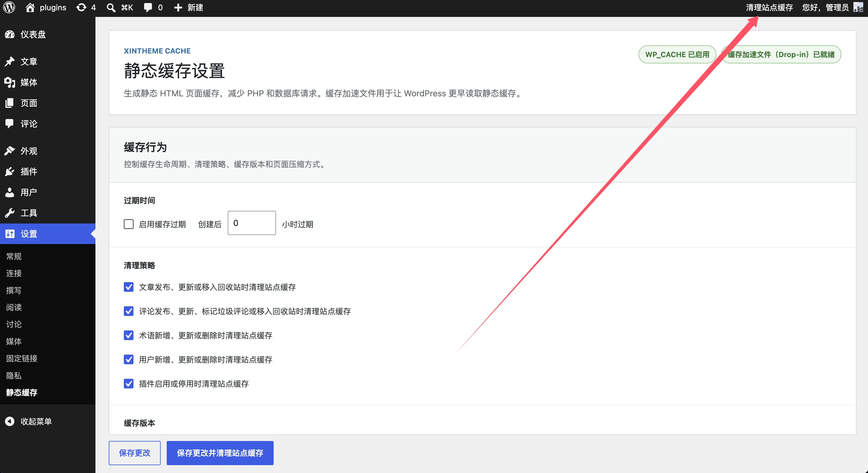This screenshot has width=868, height=473.
Task: Click the plus icon for 新建
Action: [178, 8]
